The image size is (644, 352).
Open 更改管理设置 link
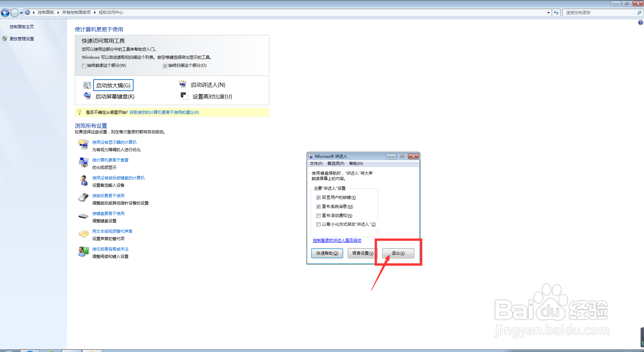[22, 39]
